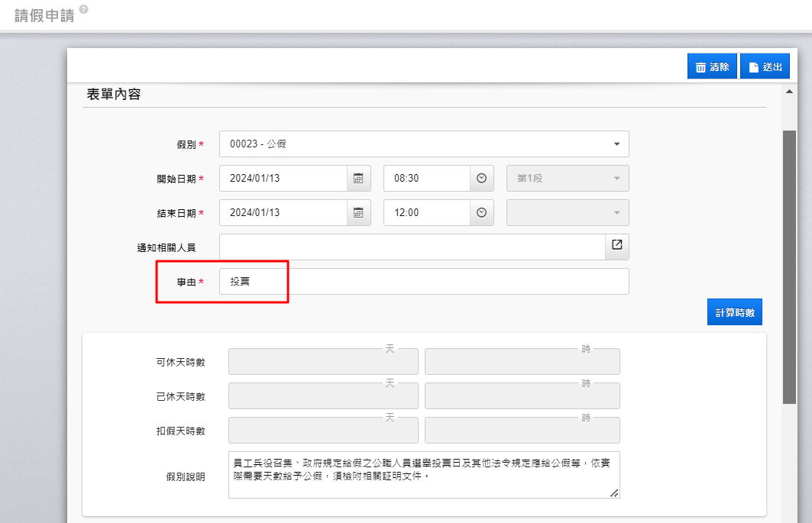This screenshot has height=523, width=812.
Task: Submit the form with 送出 button
Action: pos(765,66)
